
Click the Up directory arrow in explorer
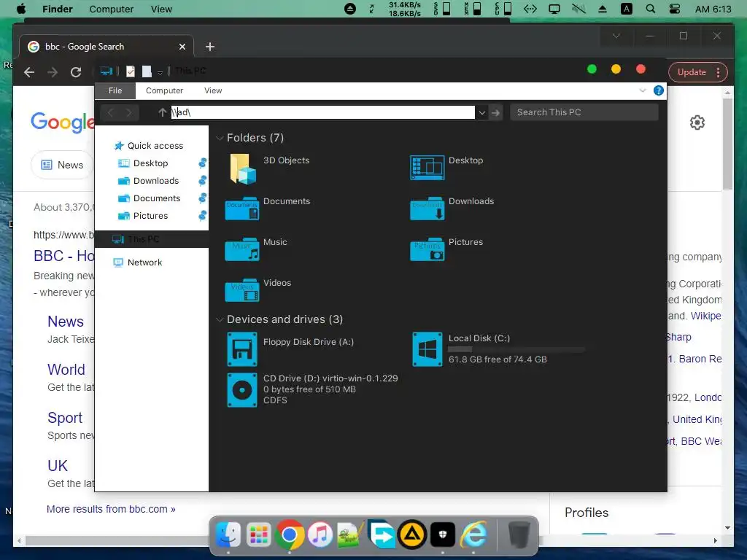163,112
